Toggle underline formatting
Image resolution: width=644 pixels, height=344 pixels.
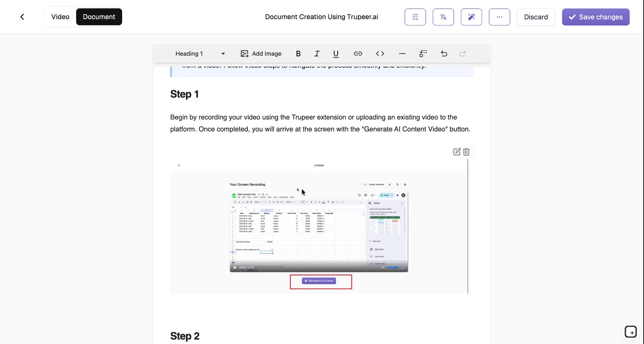[x=336, y=54]
